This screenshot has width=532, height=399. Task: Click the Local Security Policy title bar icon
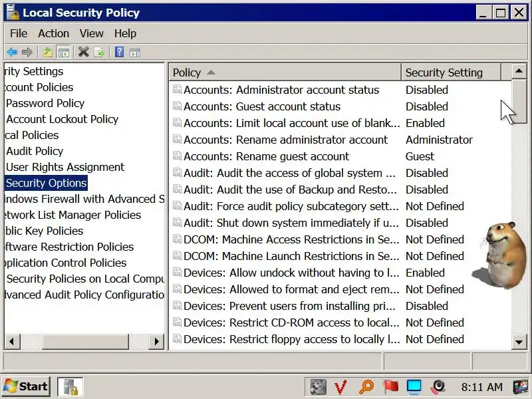point(13,12)
